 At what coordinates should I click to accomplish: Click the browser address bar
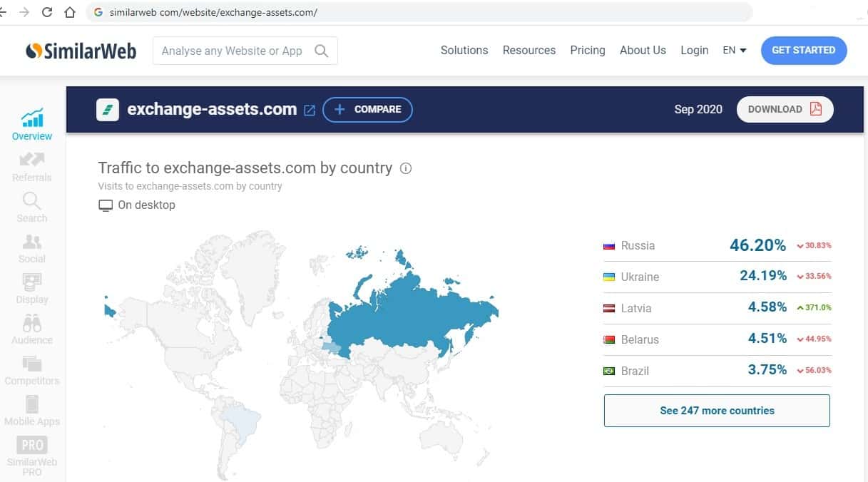tap(419, 12)
